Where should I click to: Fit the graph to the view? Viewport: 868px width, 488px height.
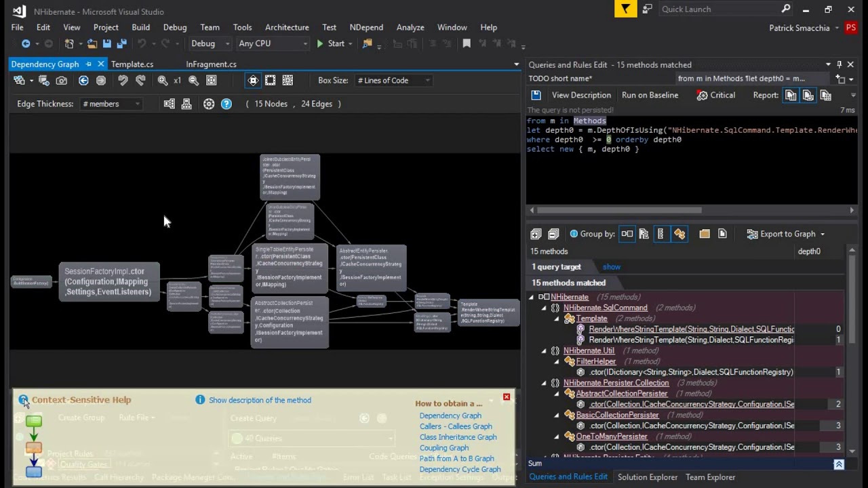[212, 80]
